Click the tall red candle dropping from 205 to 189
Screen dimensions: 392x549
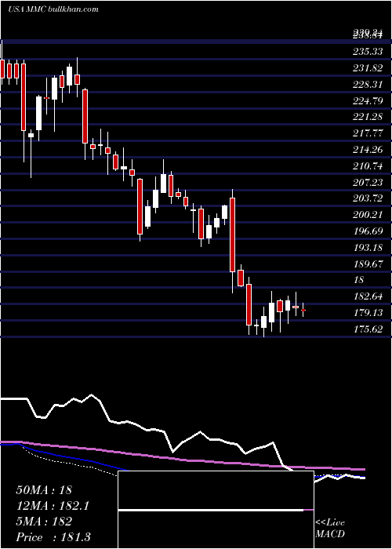point(232,235)
